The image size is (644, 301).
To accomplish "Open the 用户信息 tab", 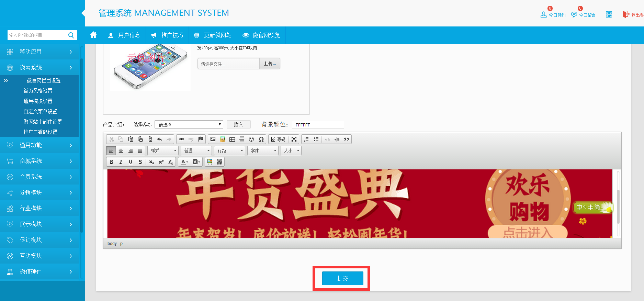I will (124, 35).
